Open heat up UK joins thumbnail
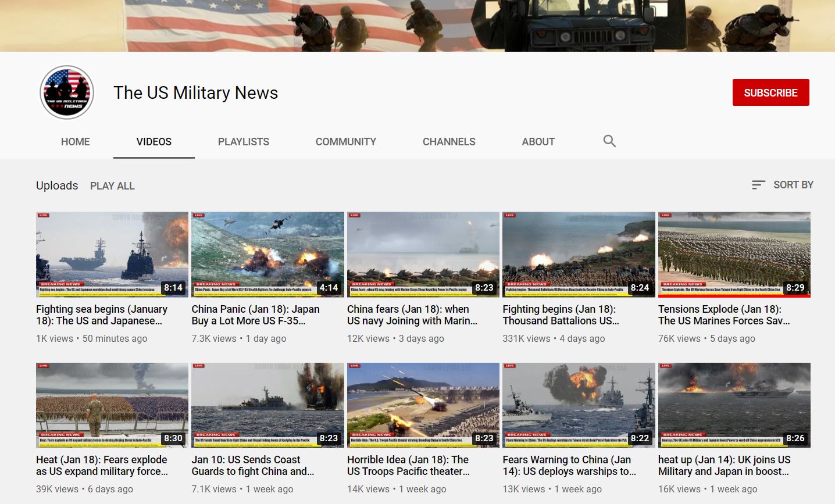This screenshot has height=504, width=835. [734, 405]
